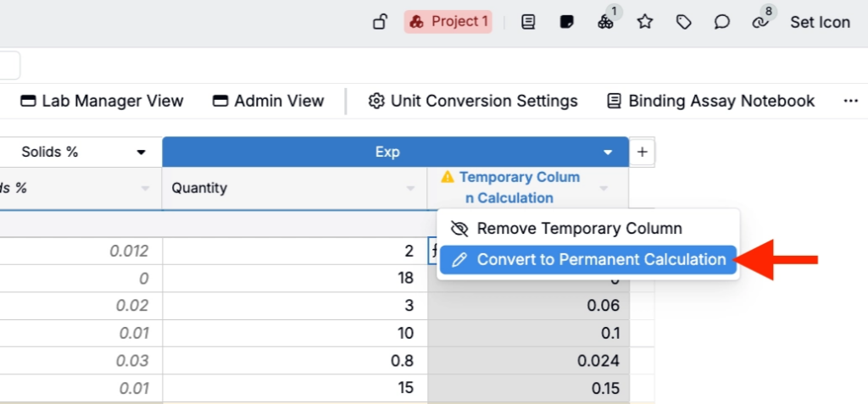The height and width of the screenshot is (404, 868).
Task: Open the notebook icon in top bar
Action: 528,22
